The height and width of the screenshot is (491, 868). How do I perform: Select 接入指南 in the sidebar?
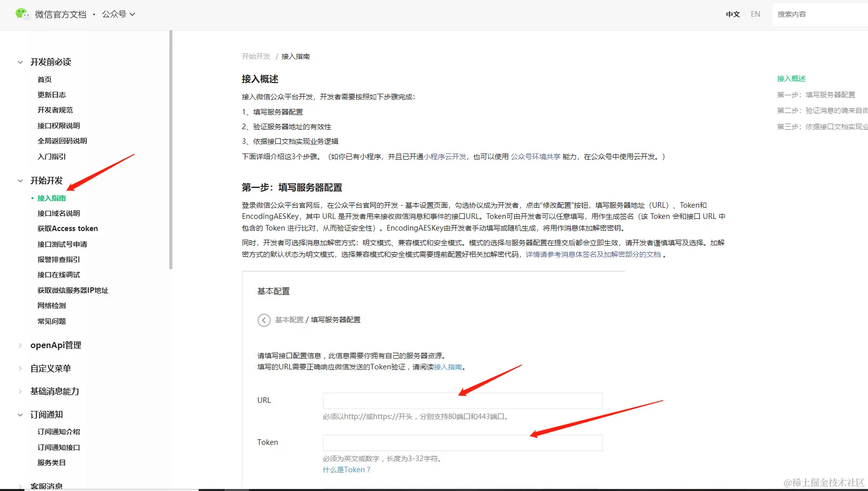click(x=52, y=198)
